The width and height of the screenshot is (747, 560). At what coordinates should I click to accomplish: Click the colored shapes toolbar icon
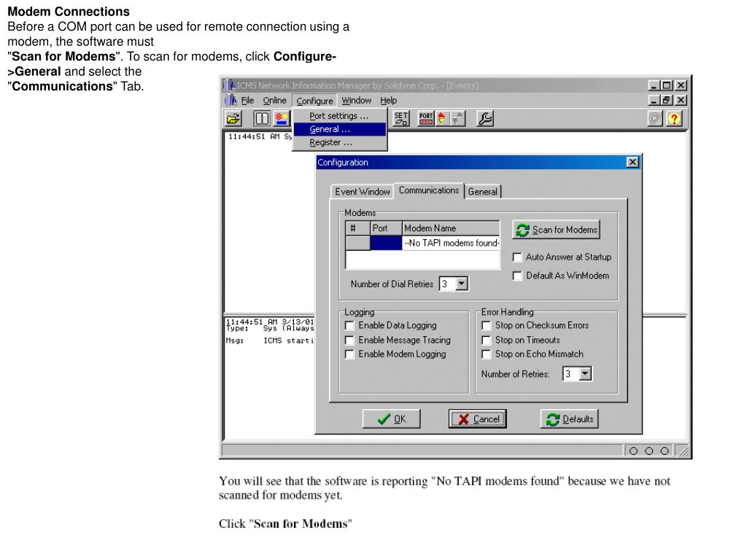pyautogui.click(x=281, y=119)
